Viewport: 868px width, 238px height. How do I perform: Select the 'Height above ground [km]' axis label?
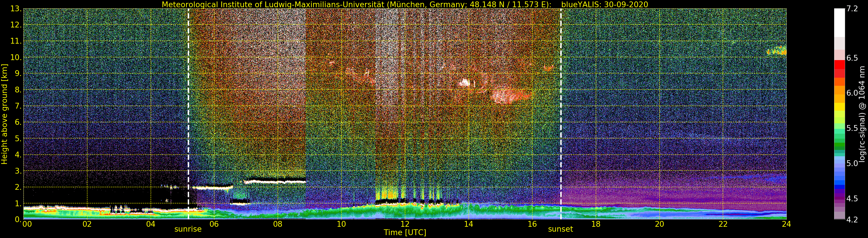click(x=4, y=114)
